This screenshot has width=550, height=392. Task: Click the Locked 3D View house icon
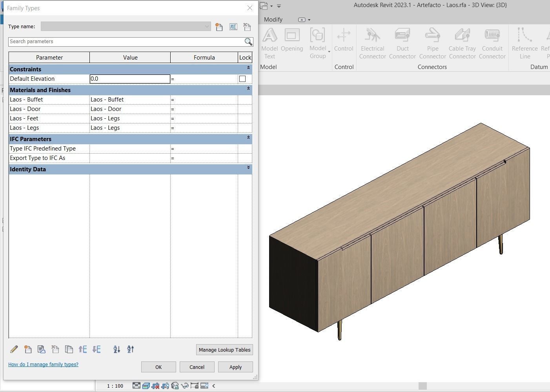(175, 386)
